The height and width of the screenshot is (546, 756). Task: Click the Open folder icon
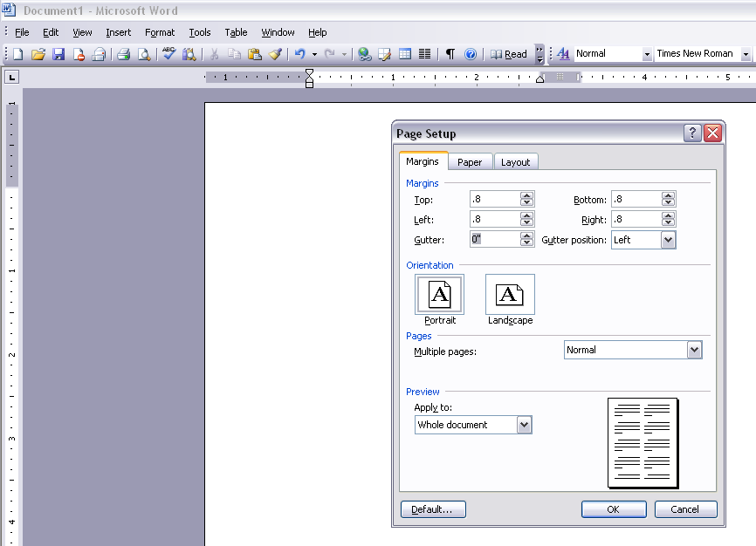point(38,54)
